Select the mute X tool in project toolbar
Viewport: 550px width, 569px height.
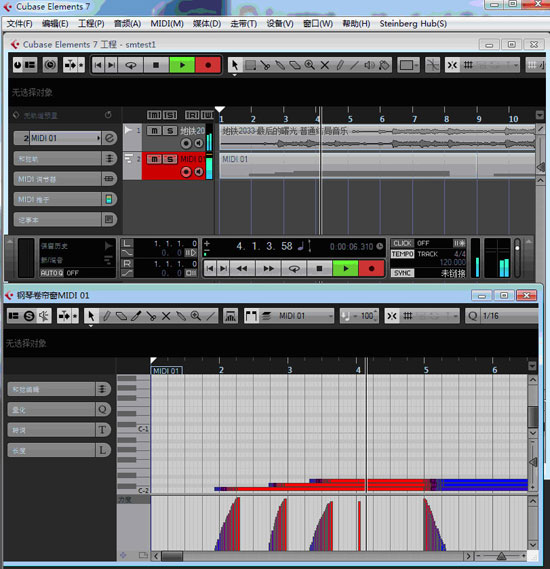[x=324, y=65]
